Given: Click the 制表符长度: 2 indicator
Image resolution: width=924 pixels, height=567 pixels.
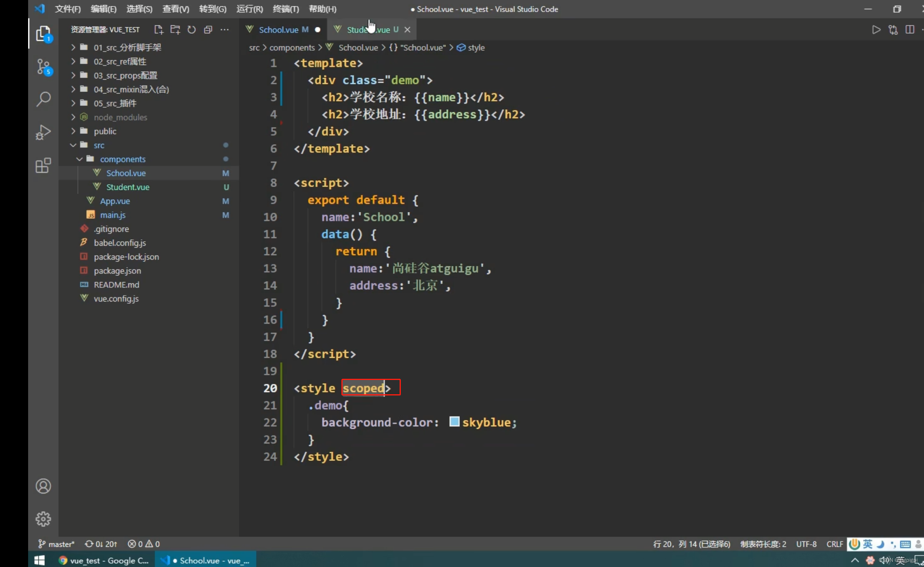Looking at the screenshot, I should click(763, 544).
